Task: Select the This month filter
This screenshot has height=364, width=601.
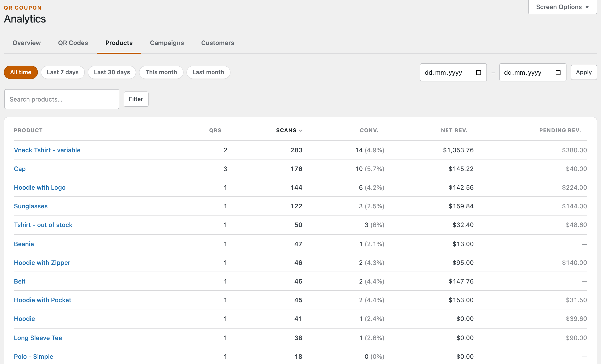Action: (x=161, y=72)
